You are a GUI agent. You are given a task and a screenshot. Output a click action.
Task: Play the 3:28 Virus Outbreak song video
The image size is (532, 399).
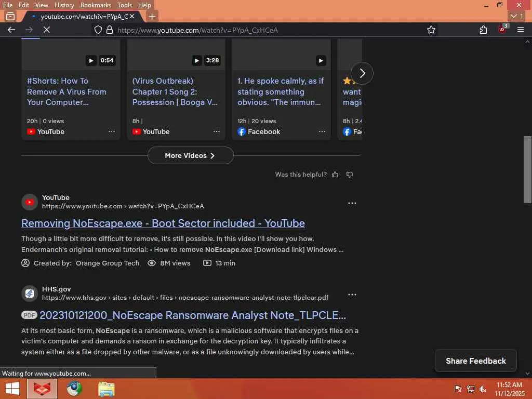[196, 60]
